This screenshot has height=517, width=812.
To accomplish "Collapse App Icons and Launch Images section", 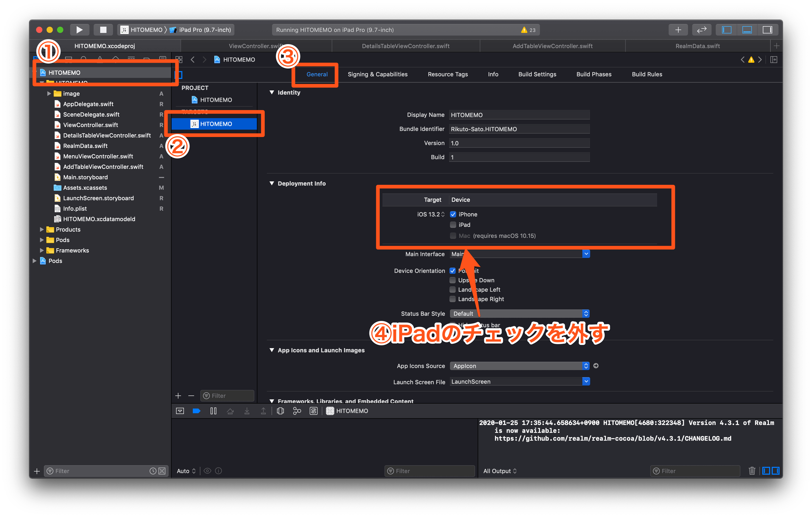I will (x=272, y=350).
